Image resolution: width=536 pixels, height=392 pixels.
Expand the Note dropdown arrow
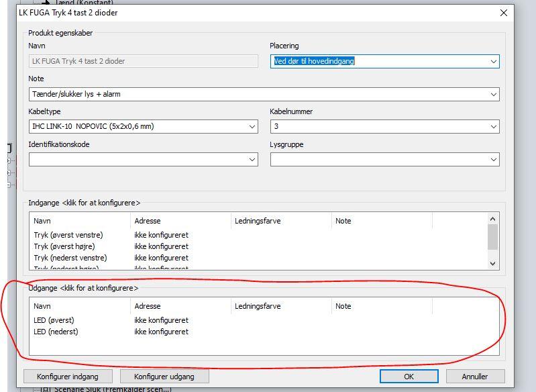tap(494, 95)
